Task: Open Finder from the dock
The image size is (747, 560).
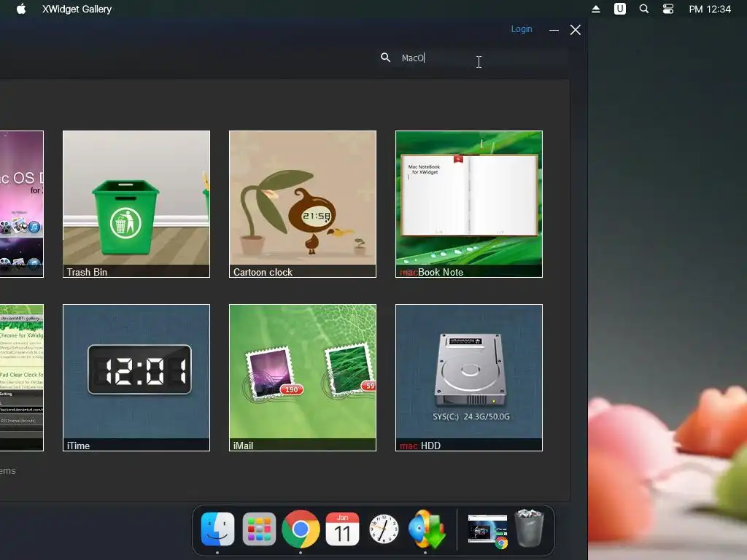Action: click(217, 529)
